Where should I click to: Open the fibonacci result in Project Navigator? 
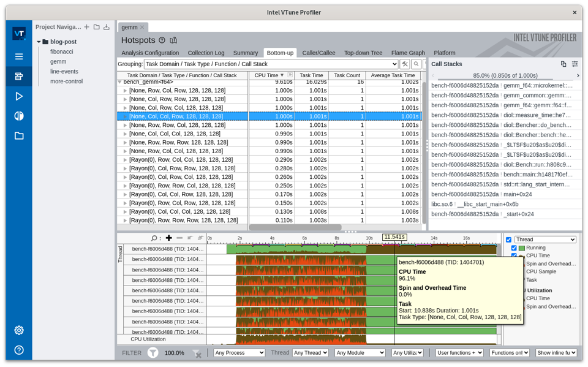coord(61,51)
